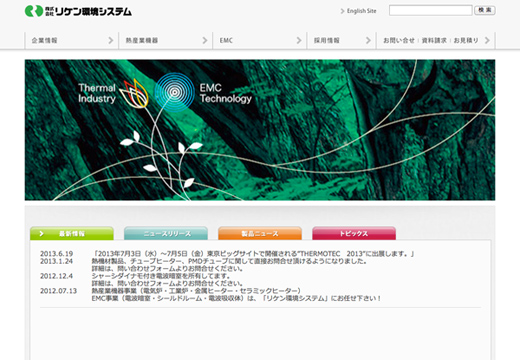Click the 2012.07.13 news date

point(58,291)
